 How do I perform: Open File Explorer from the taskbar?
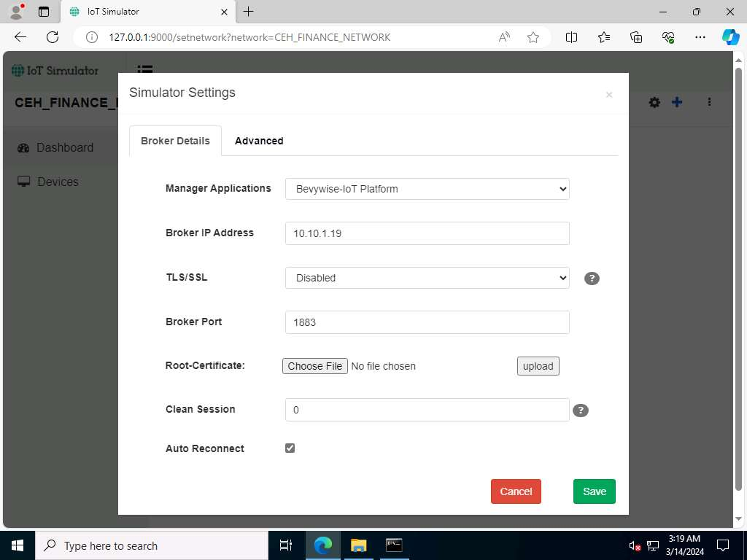pyautogui.click(x=358, y=545)
